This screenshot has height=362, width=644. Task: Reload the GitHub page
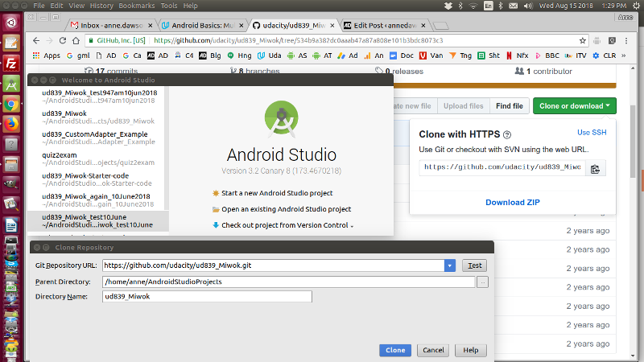click(x=63, y=41)
